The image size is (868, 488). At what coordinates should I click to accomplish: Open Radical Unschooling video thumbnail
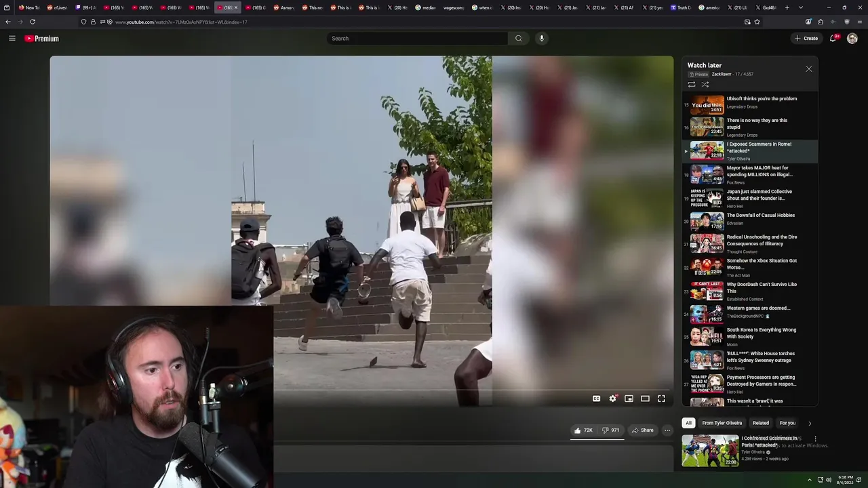[x=707, y=243]
